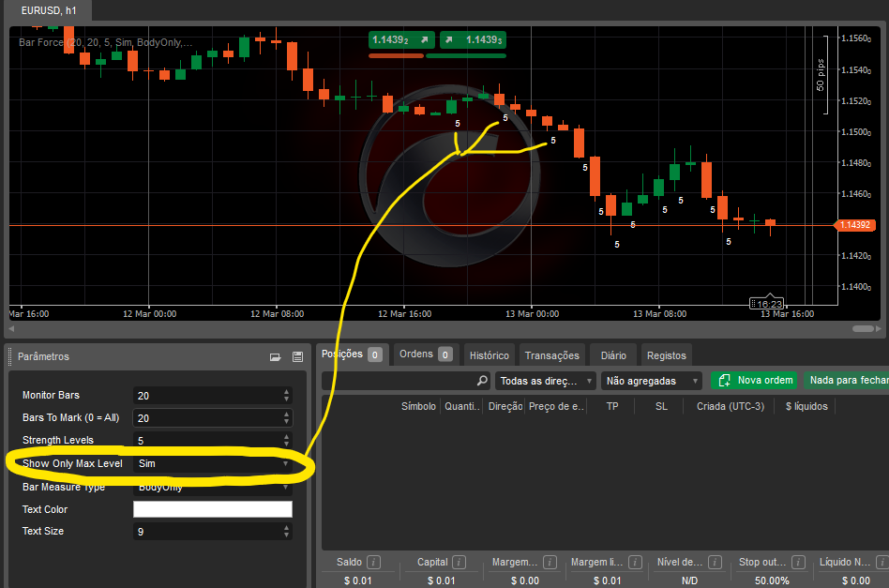The height and width of the screenshot is (588, 889).
Task: Click the Bars To Mark input field
Action: (206, 418)
